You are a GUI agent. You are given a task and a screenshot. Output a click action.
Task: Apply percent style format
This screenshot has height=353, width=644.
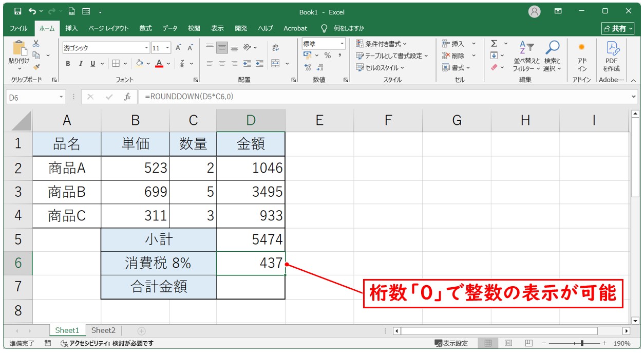328,55
